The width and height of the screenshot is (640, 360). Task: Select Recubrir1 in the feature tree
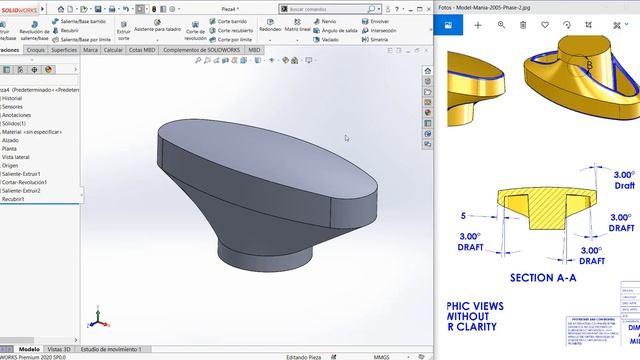pyautogui.click(x=13, y=199)
